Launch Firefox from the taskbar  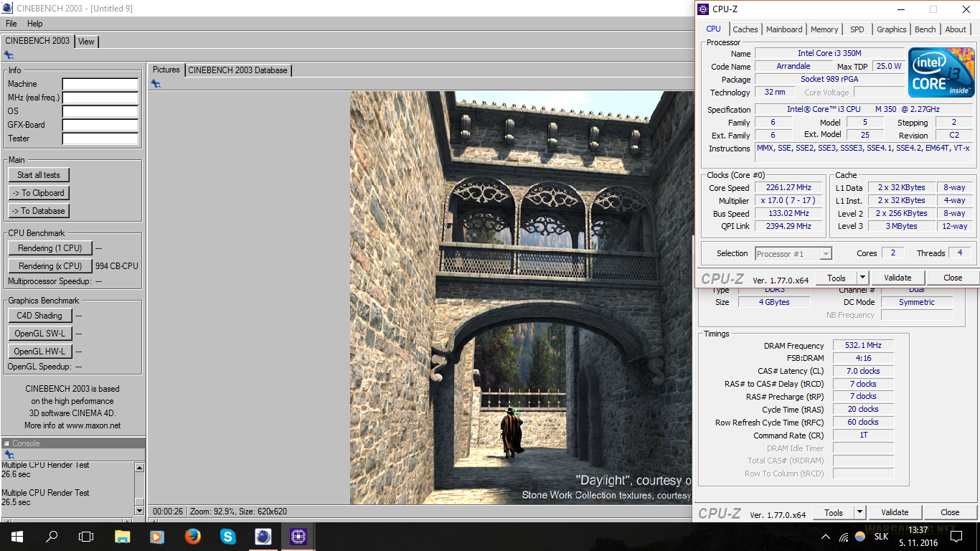coord(192,537)
